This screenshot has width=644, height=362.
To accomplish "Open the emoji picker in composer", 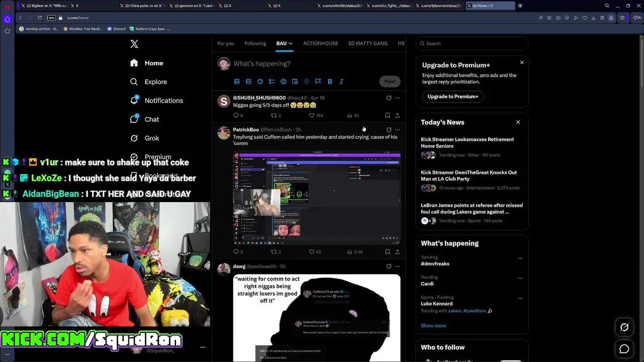I will coord(283,81).
